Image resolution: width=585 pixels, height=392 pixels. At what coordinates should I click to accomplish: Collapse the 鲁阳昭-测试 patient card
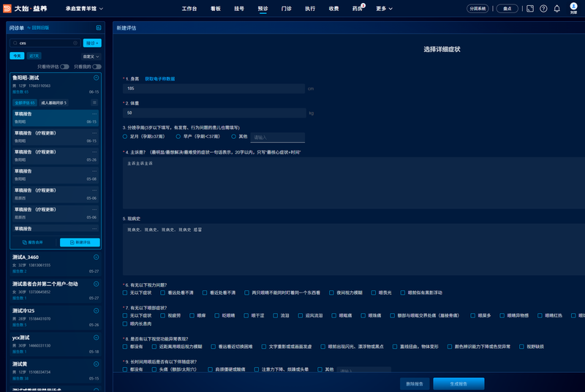pyautogui.click(x=97, y=78)
